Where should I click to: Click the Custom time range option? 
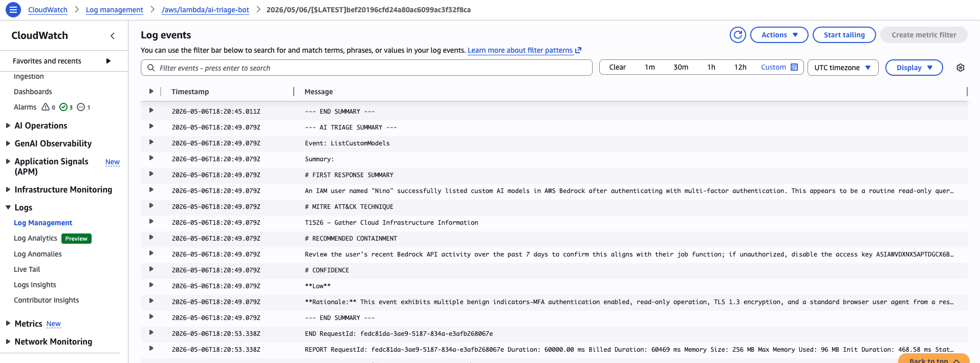pos(773,67)
